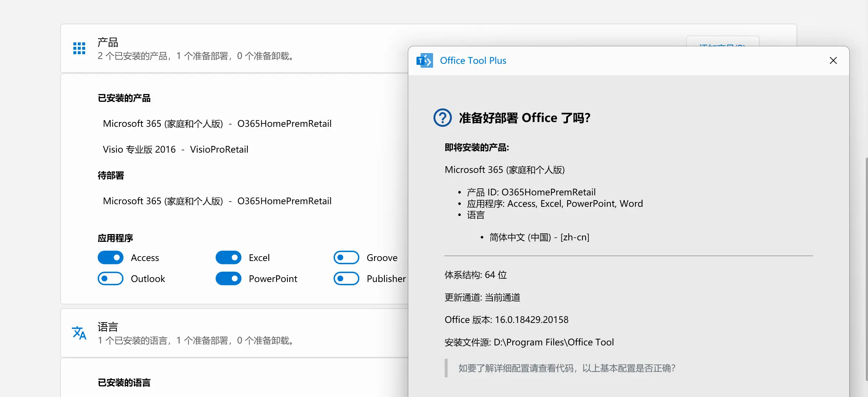Disable the Access application toggle
This screenshot has height=397, width=868.
point(111,258)
